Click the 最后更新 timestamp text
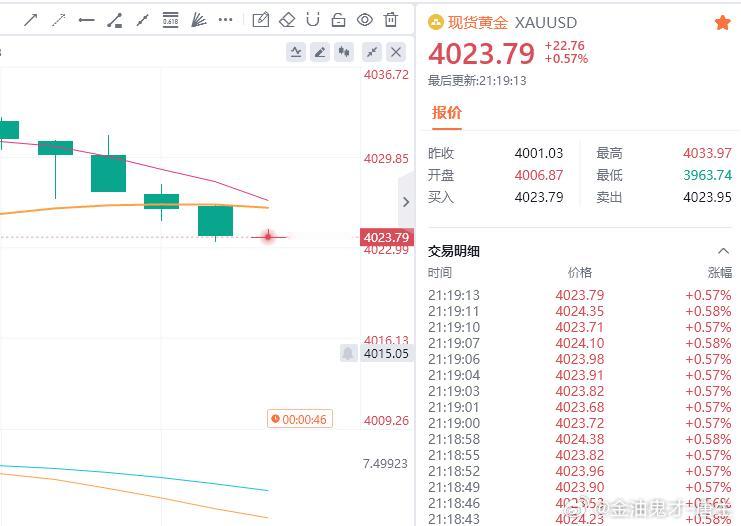Screen dimensions: 741x526 (x=477, y=81)
